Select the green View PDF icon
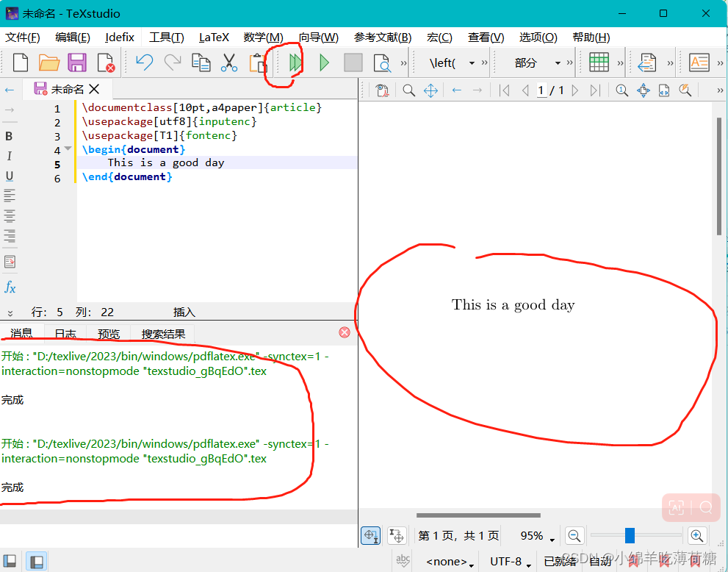The width and height of the screenshot is (728, 572). 324,62
